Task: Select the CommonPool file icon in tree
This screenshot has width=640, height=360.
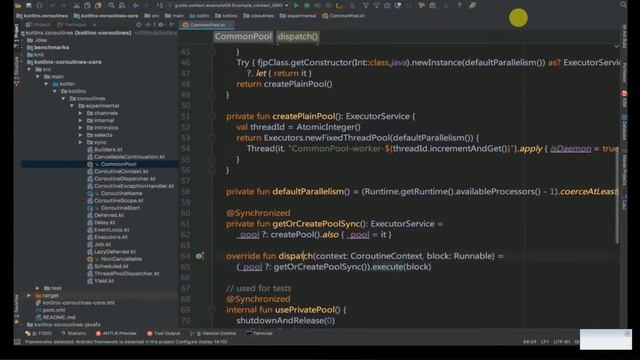Action: [90, 164]
